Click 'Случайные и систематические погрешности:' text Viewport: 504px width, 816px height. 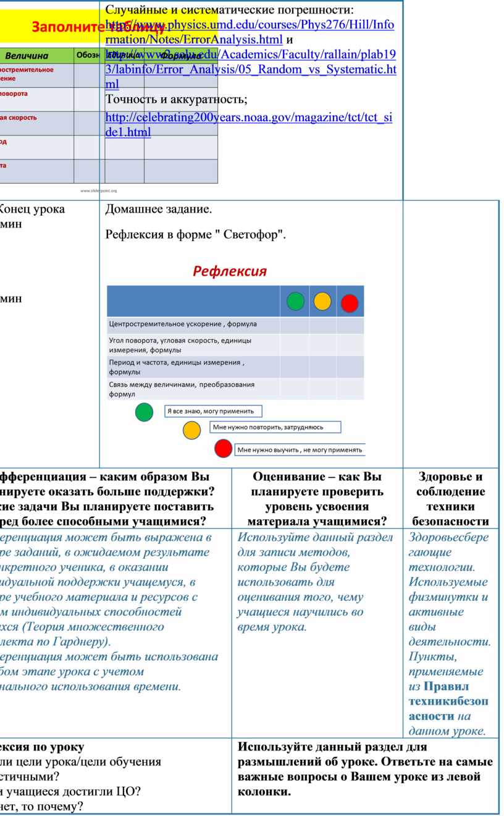tap(230, 10)
